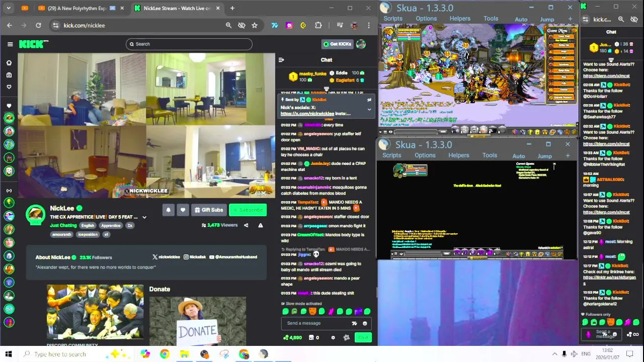Send message with green Chat button
Screen dimensions: 644x362
(363, 337)
